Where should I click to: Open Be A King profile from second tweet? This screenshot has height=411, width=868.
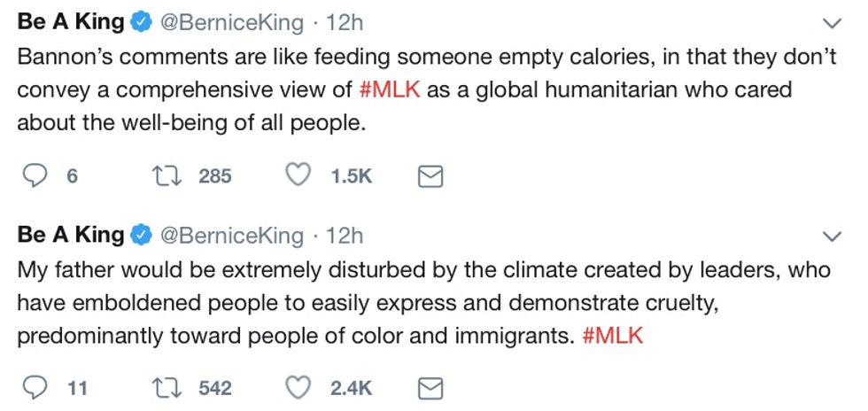pyautogui.click(x=71, y=235)
